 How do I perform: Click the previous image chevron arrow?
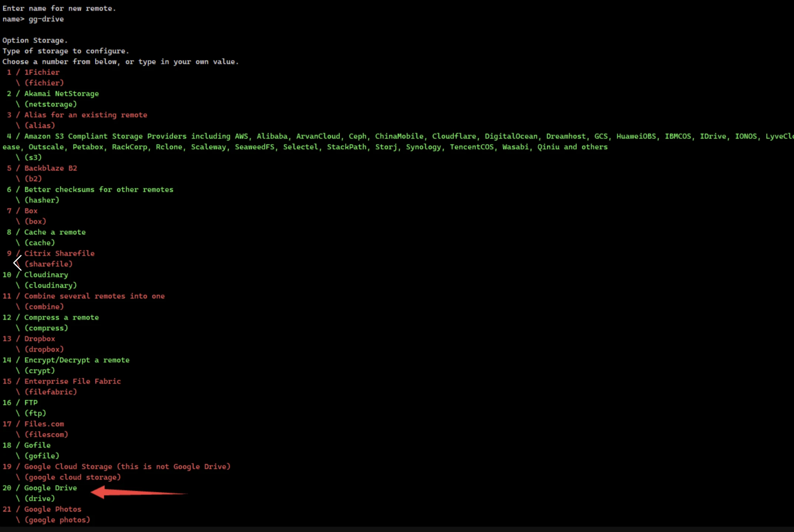[17, 263]
